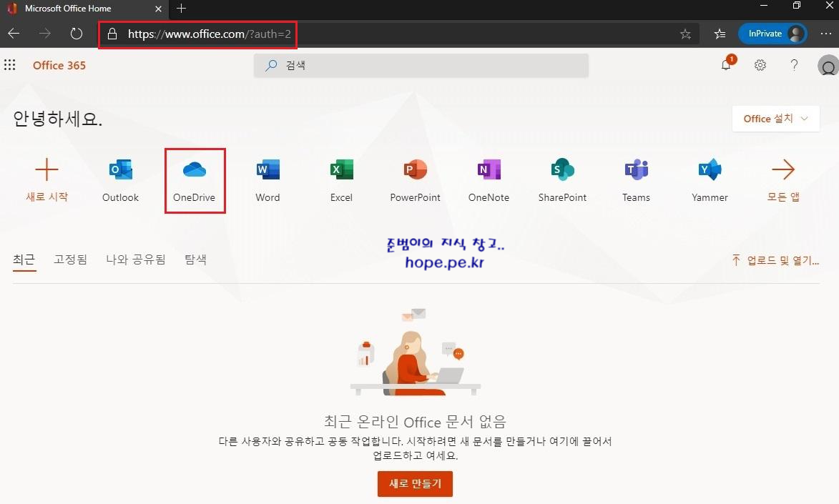Click the Office 365 title link

coord(59,65)
